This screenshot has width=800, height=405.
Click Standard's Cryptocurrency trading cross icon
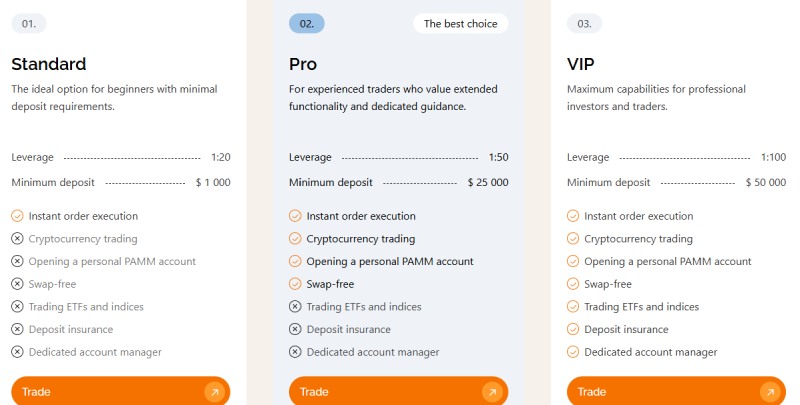coord(17,239)
